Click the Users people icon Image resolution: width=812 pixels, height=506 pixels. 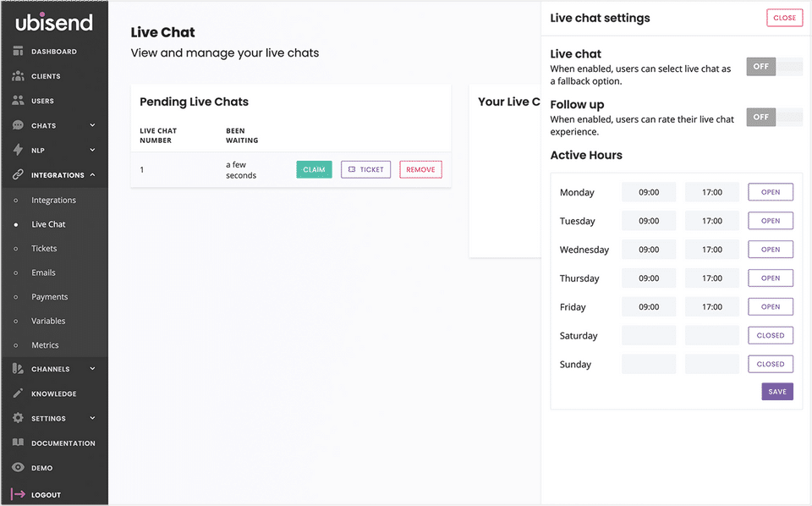tap(18, 101)
